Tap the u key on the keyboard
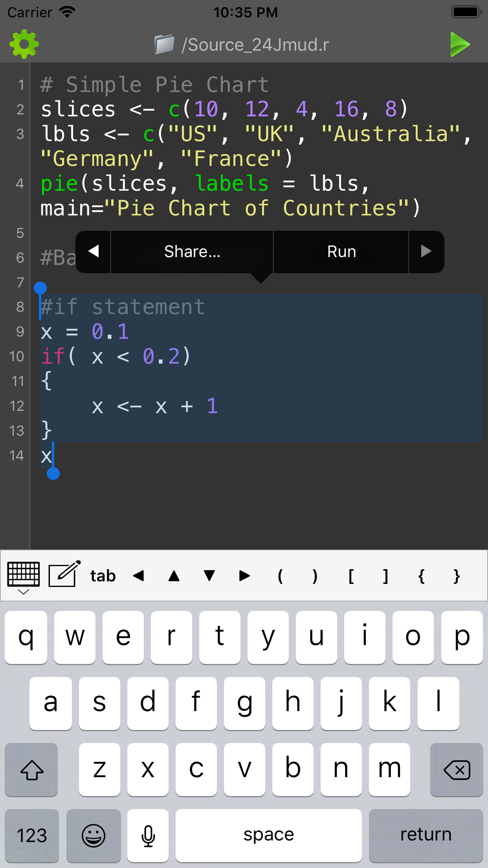This screenshot has width=488, height=868. pyautogui.click(x=316, y=637)
